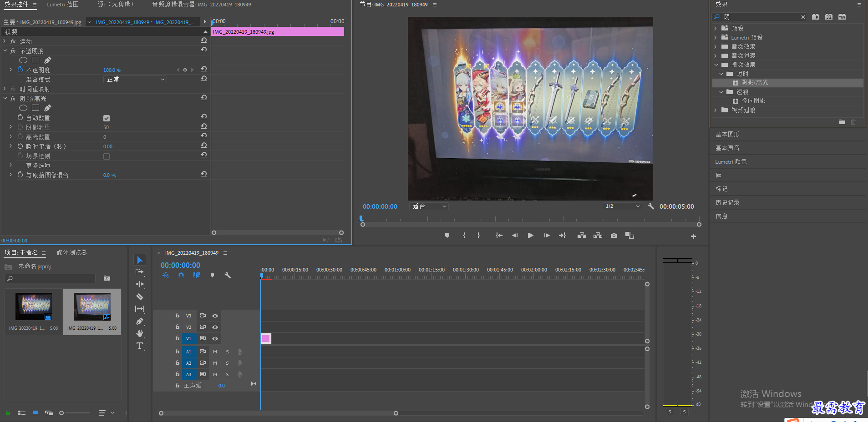Toggle the 场景检测 checkbox
This screenshot has height=422, width=868.
(107, 156)
